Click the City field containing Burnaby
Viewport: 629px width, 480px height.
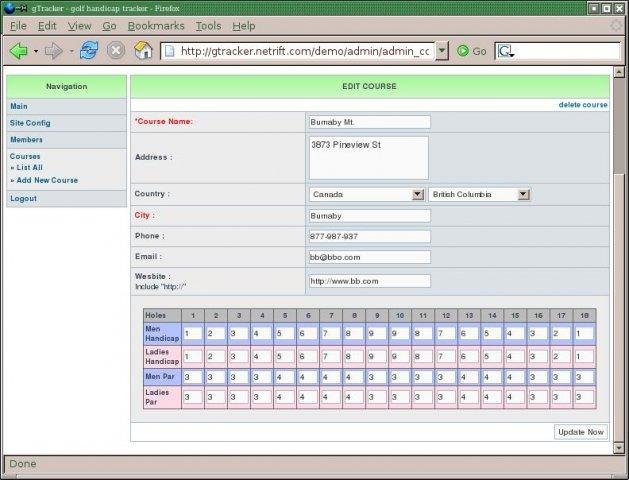click(369, 216)
